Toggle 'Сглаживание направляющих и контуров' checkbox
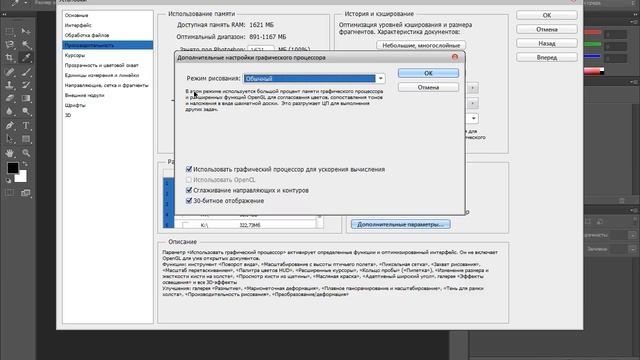Viewport: 640px width, 360px height. (189, 190)
